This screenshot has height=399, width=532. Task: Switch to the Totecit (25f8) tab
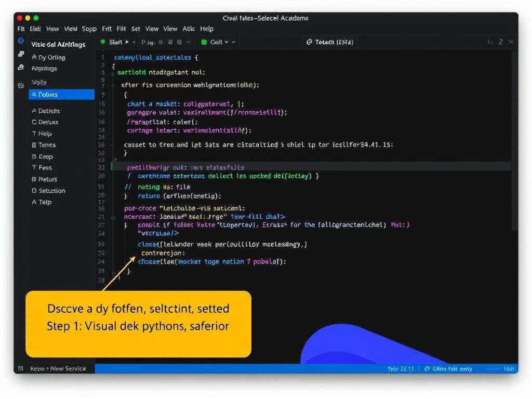pyautogui.click(x=330, y=42)
